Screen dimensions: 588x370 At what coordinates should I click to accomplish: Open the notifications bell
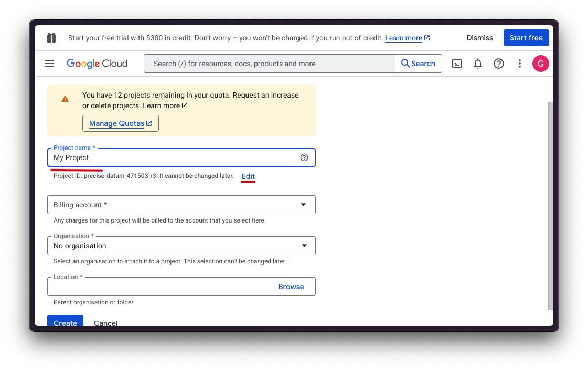[x=478, y=64]
